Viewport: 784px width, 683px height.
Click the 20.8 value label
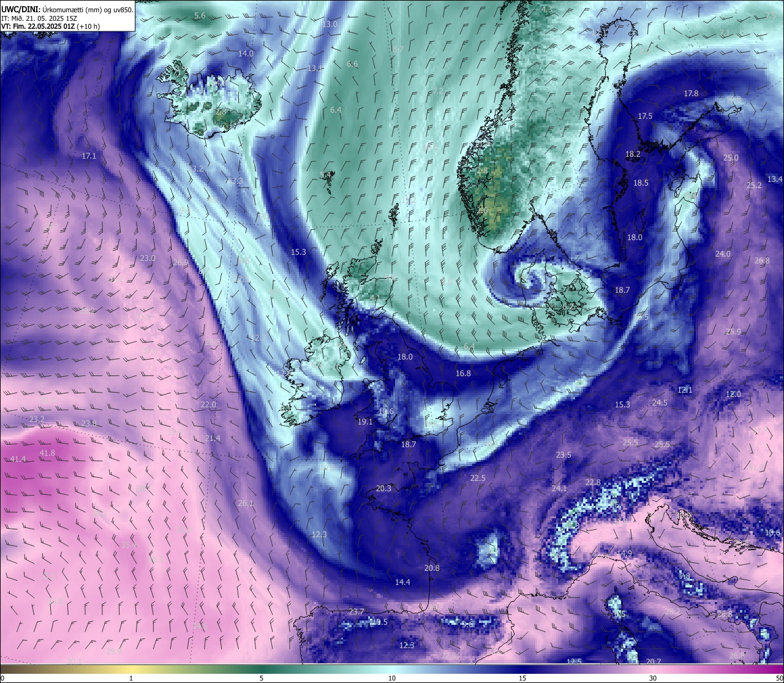(432, 568)
